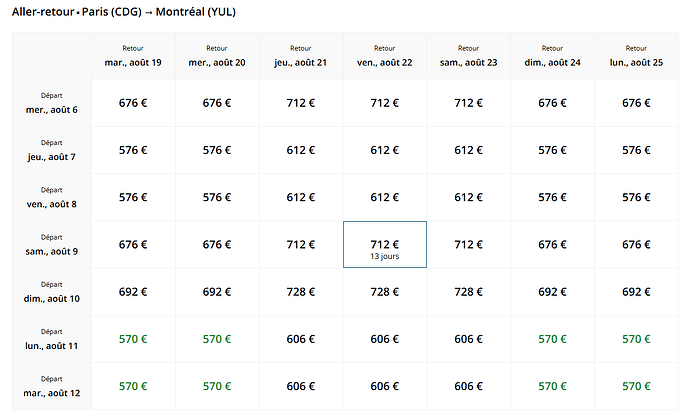690x418 pixels.
Task: Click the Départ dim., août 10 row header
Action: click(52, 292)
